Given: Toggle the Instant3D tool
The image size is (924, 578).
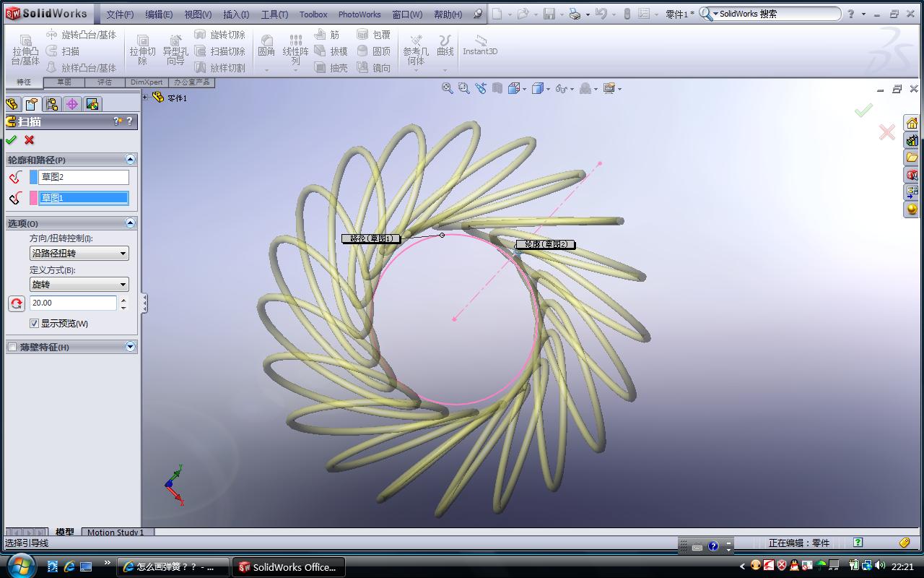Looking at the screenshot, I should pyautogui.click(x=480, y=46).
